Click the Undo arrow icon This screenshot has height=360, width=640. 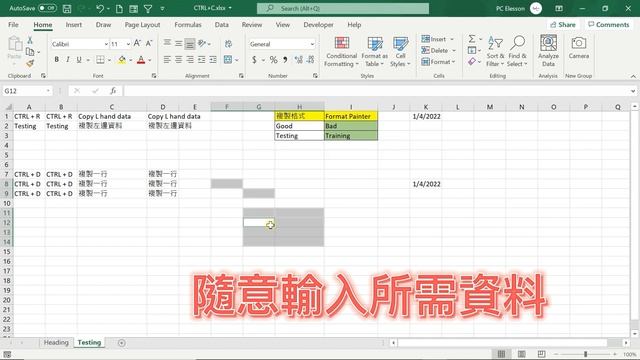tap(99, 8)
